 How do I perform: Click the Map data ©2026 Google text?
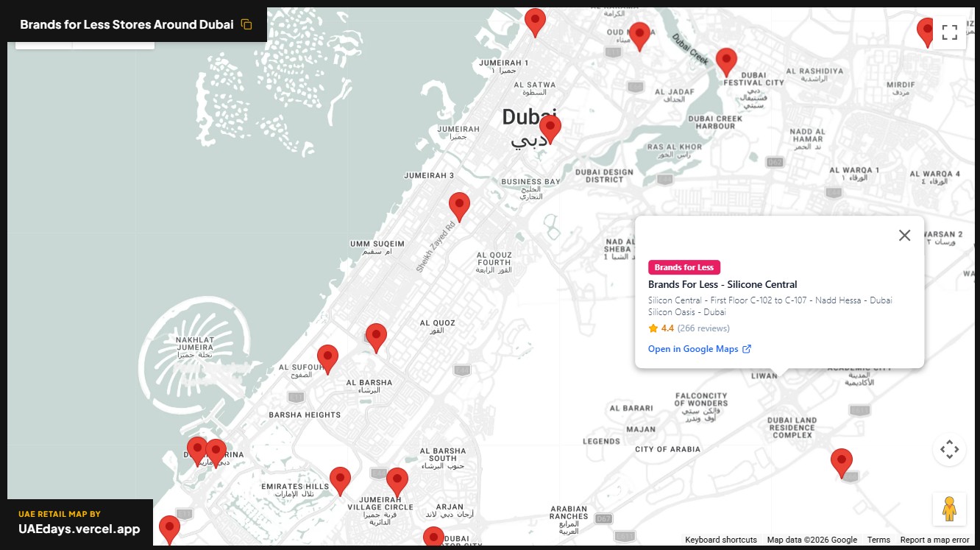coord(812,540)
